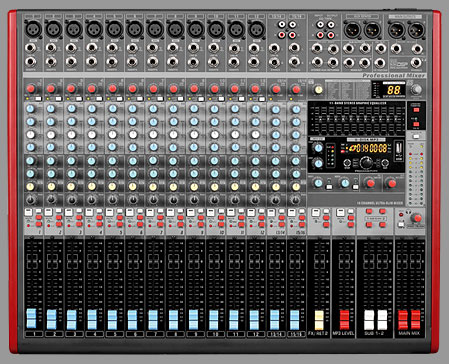Screen dimensions: 449x364
Task: Click channel 8's cream effects knob
Action: pyautogui.click(x=173, y=187)
